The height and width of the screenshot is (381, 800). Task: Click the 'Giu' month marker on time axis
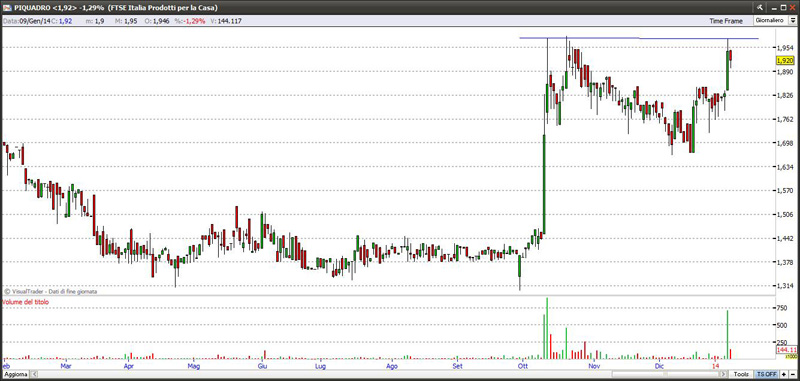[x=262, y=366]
